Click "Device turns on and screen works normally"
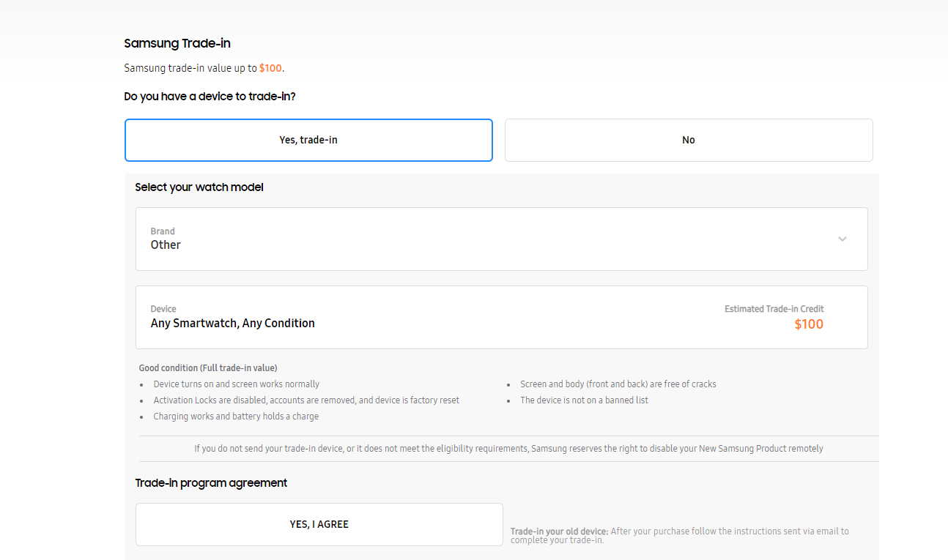The width and height of the screenshot is (948, 560). (237, 384)
